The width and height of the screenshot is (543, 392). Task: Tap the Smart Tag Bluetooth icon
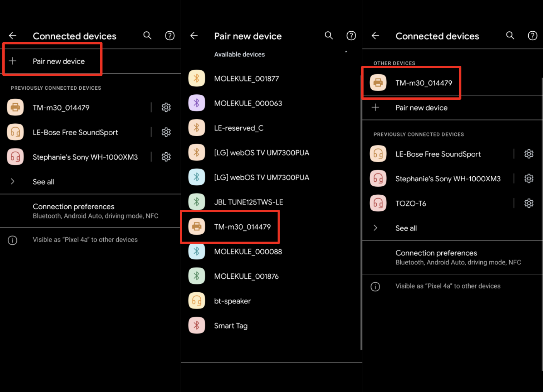[196, 326]
